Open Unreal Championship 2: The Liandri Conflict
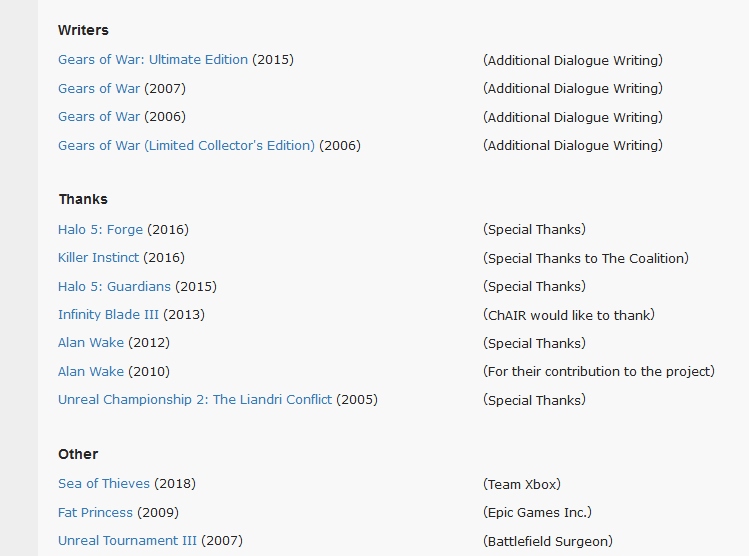 195,400
